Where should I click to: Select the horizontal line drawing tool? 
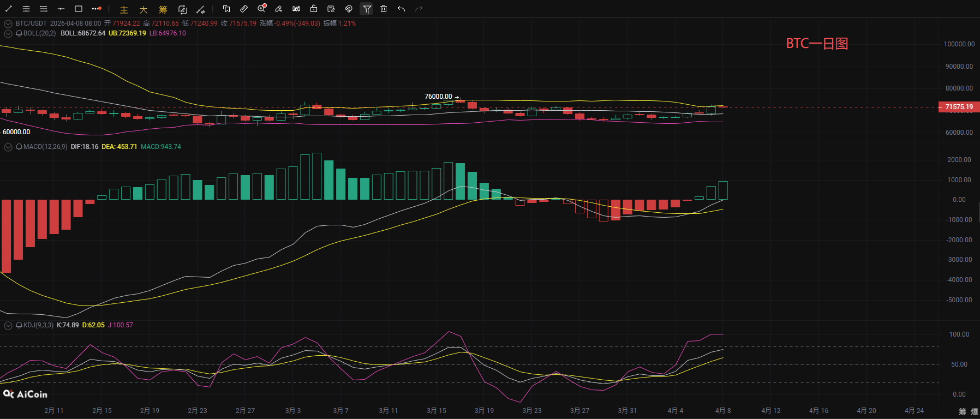click(x=61, y=9)
